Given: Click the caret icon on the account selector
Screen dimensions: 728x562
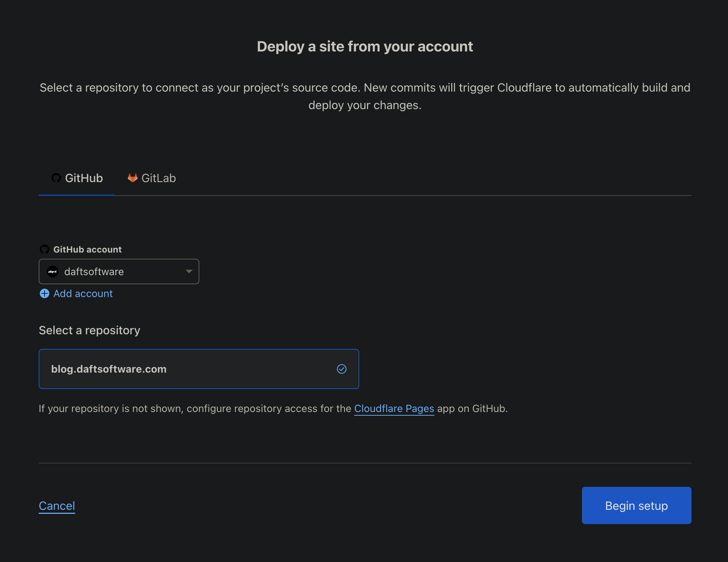Looking at the screenshot, I should click(x=189, y=272).
